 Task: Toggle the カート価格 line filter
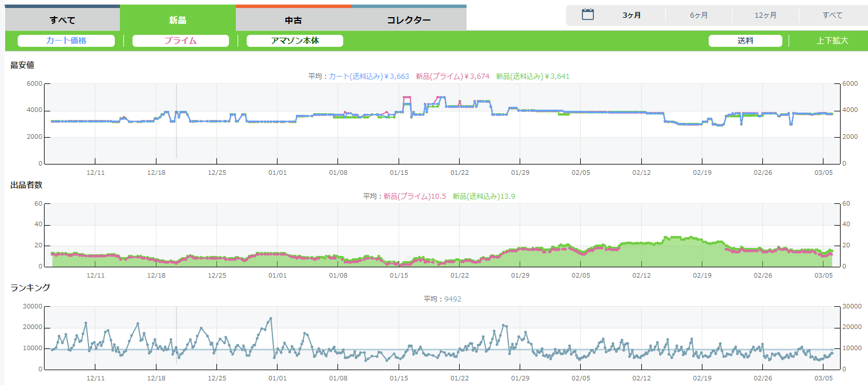pos(66,41)
